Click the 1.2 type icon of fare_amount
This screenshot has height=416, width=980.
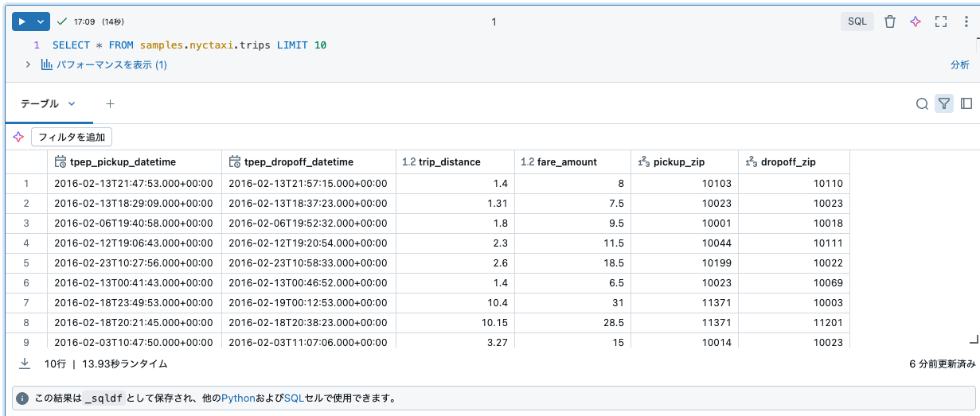click(x=527, y=161)
